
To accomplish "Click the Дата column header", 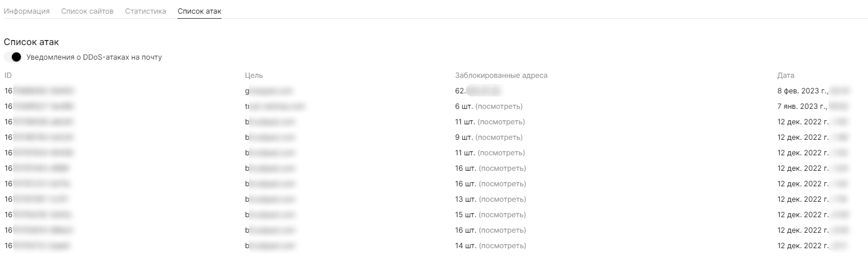I will [785, 76].
